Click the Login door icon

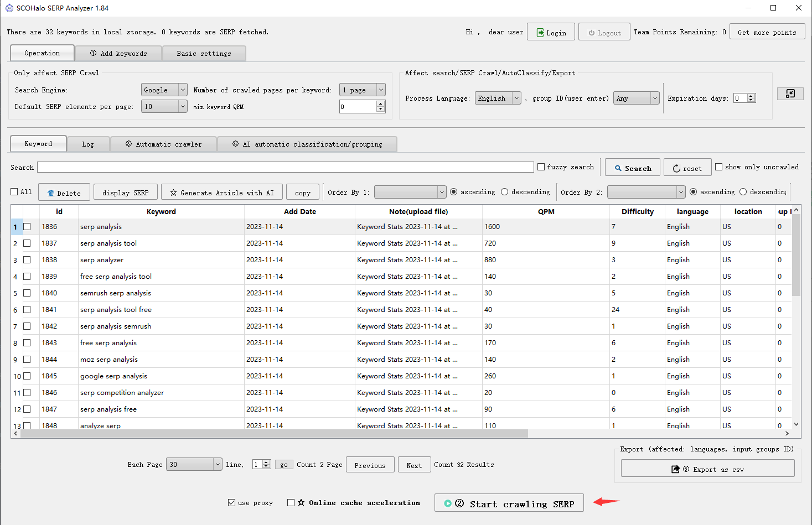click(540, 33)
